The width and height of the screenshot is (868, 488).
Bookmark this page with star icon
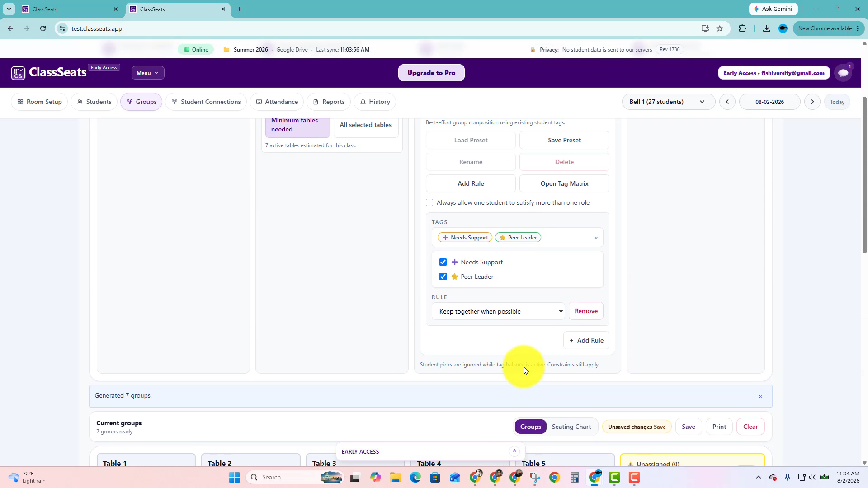tap(720, 28)
